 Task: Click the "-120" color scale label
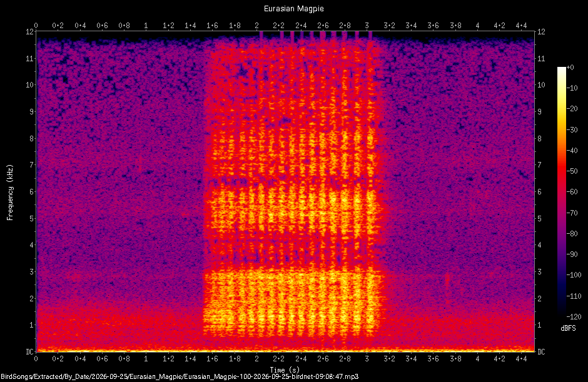[x=574, y=316]
